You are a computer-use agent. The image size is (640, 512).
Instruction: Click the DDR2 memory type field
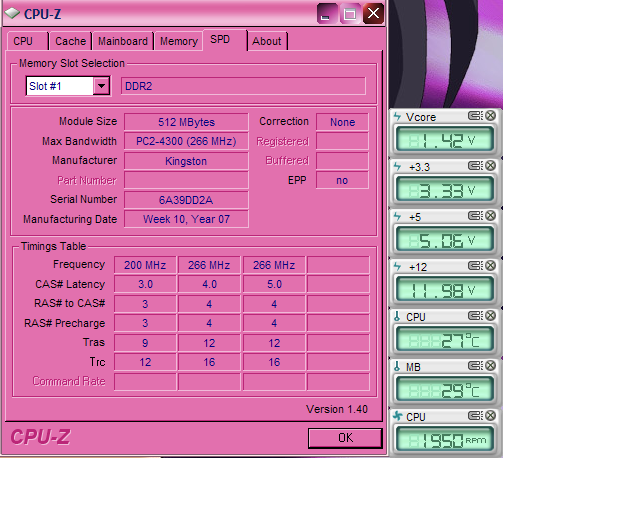pyautogui.click(x=243, y=86)
